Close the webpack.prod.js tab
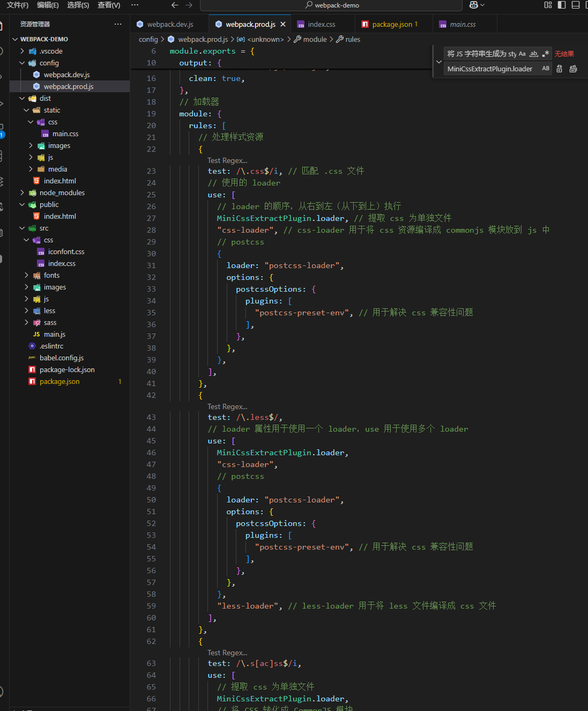The width and height of the screenshot is (588, 711). pos(282,24)
